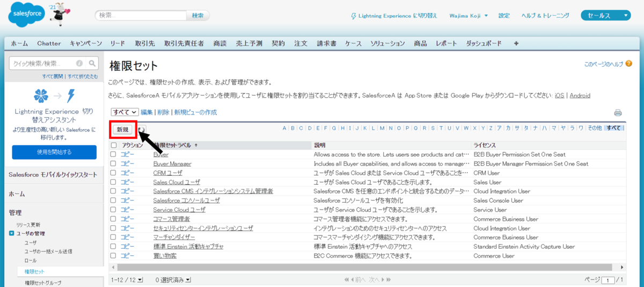The image size is (644, 287).
Task: Click the plus icon at end of tab bar
Action: pos(516,44)
